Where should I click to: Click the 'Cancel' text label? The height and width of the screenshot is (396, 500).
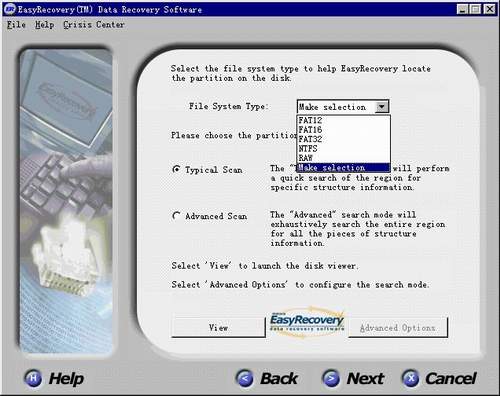click(x=451, y=379)
